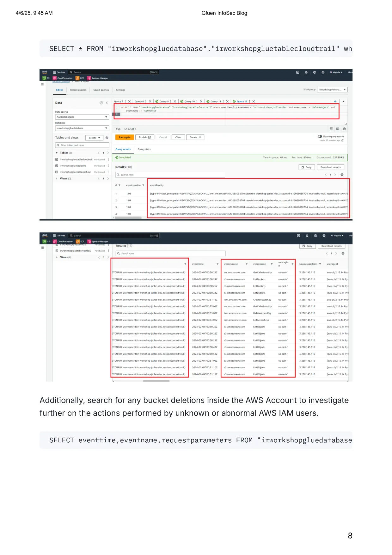Open results table preferences gear beside Download results in Query 12 screenshot
392x555 pixels.
(x=342, y=175)
